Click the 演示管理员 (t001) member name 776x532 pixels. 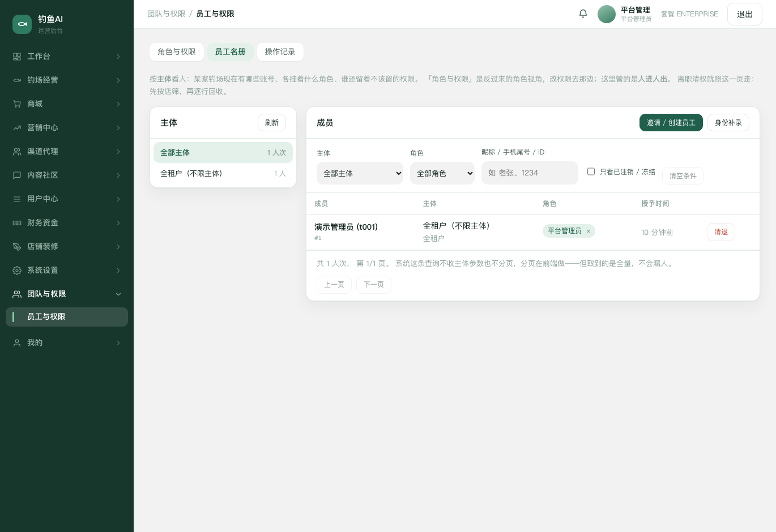(346, 227)
